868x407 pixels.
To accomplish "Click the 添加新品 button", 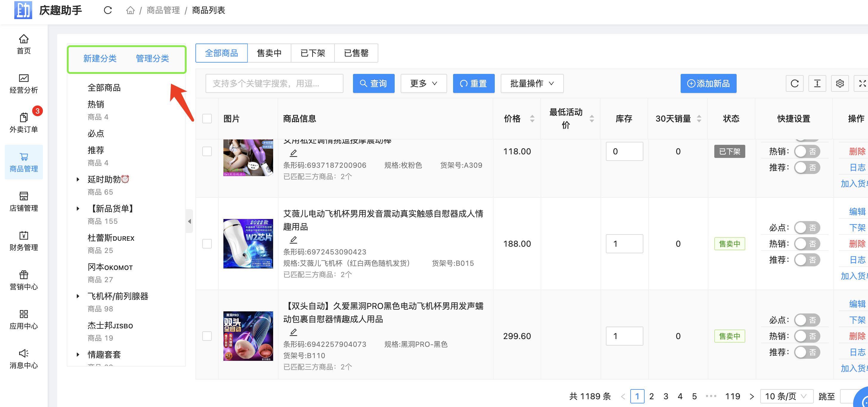I will pyautogui.click(x=708, y=83).
